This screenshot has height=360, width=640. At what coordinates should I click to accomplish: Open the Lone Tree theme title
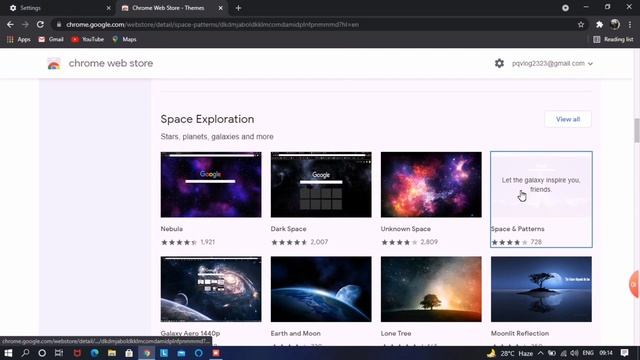pos(396,333)
